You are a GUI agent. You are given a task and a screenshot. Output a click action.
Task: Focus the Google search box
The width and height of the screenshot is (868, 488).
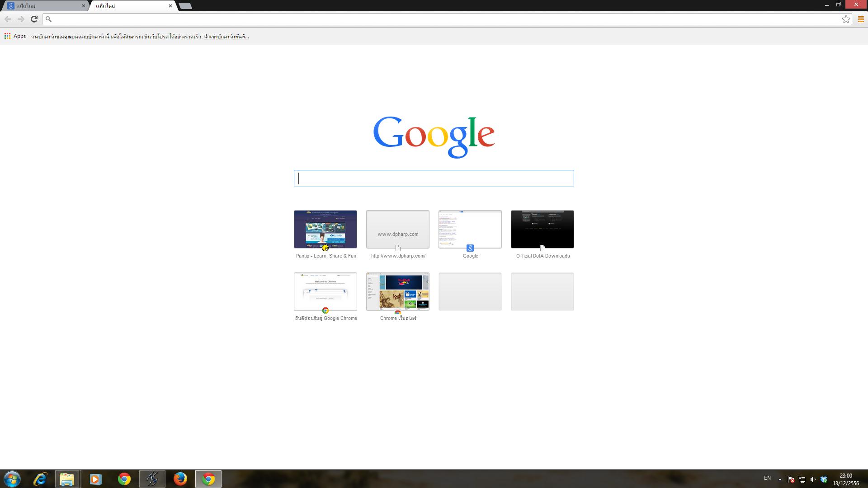pos(434,178)
